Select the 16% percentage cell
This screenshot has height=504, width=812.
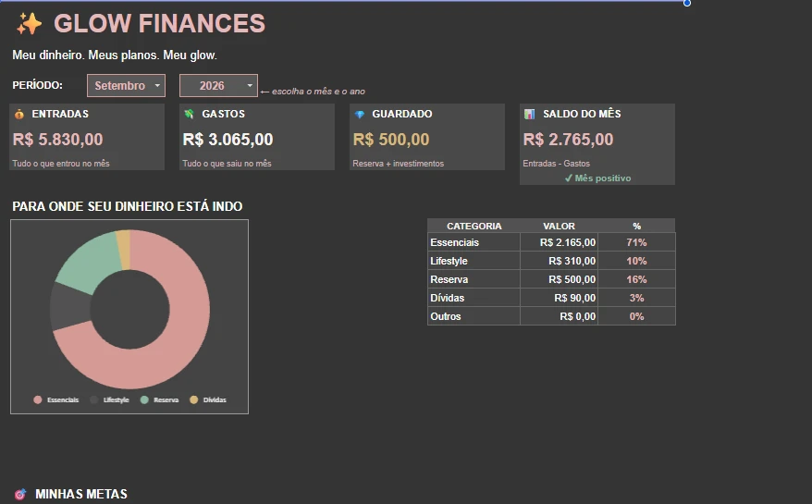click(636, 279)
